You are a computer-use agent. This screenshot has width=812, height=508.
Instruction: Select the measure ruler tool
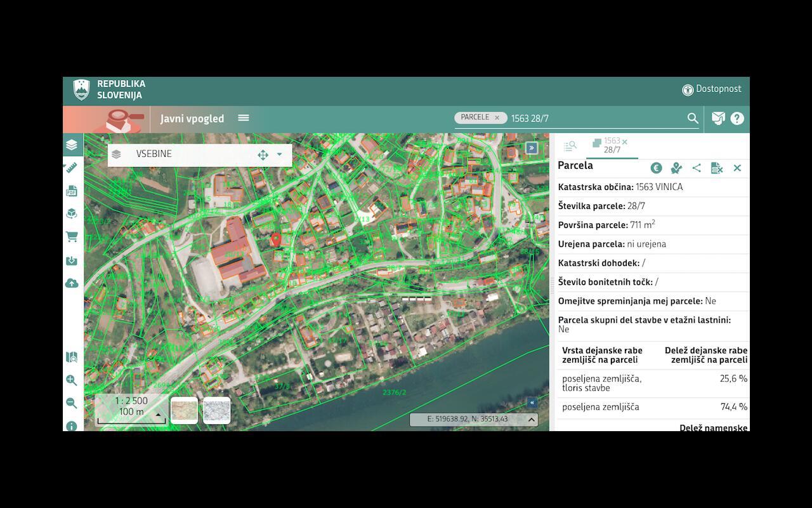point(72,168)
